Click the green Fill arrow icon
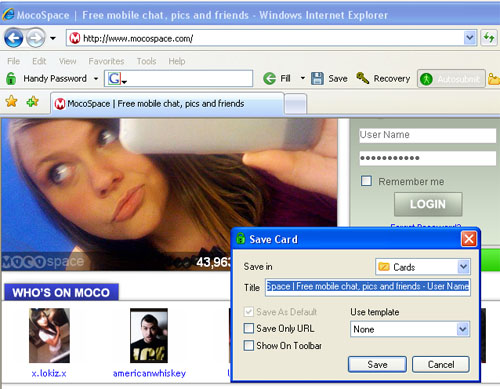Viewport: 500px width, 389px height. click(x=269, y=79)
